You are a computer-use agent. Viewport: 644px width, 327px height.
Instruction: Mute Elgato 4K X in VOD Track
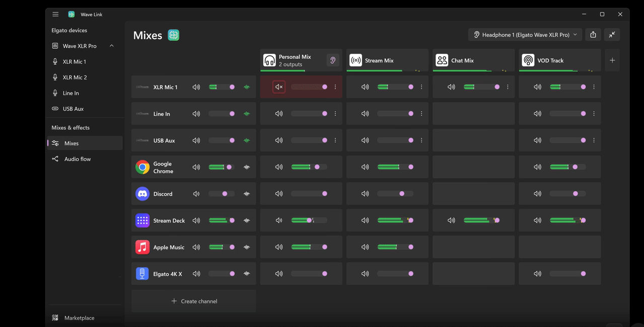[537, 274]
